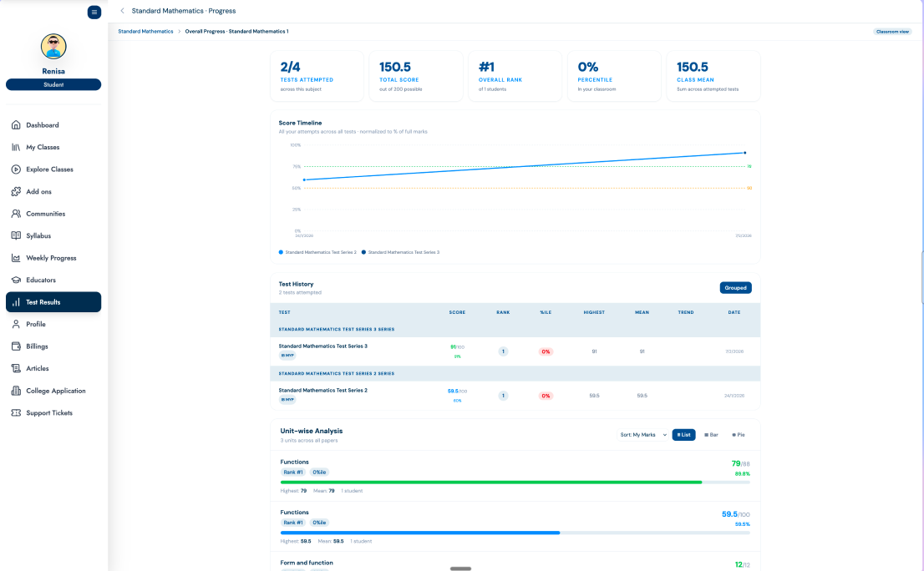Click the Communities people icon
The width and height of the screenshot is (924, 571).
click(x=16, y=214)
